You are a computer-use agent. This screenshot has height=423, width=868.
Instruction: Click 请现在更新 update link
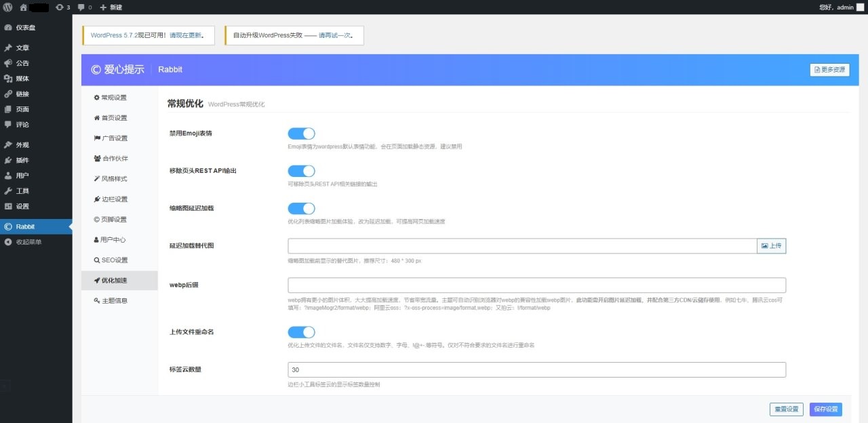(185, 35)
